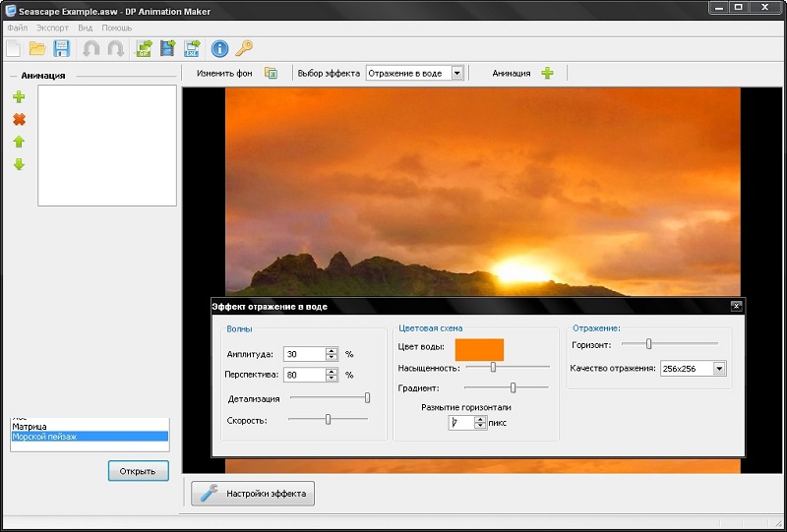Select Матрица in the examples list
787x532 pixels.
(90, 427)
